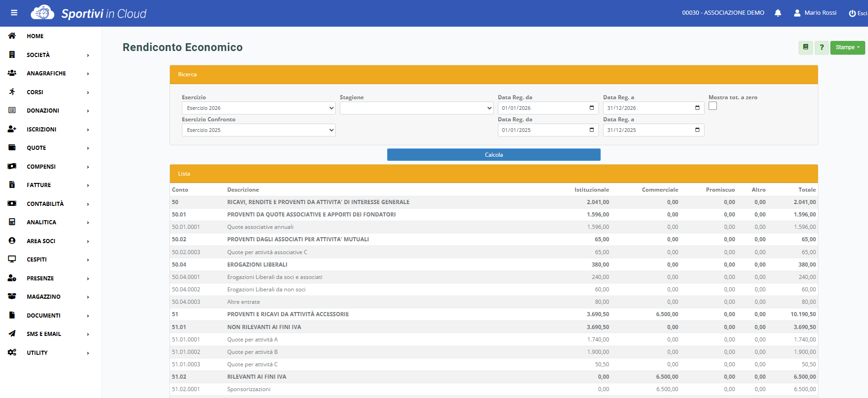Click the Data Reg. da 01/01/2026 field
Image resolution: width=868 pixels, height=398 pixels.
548,108
